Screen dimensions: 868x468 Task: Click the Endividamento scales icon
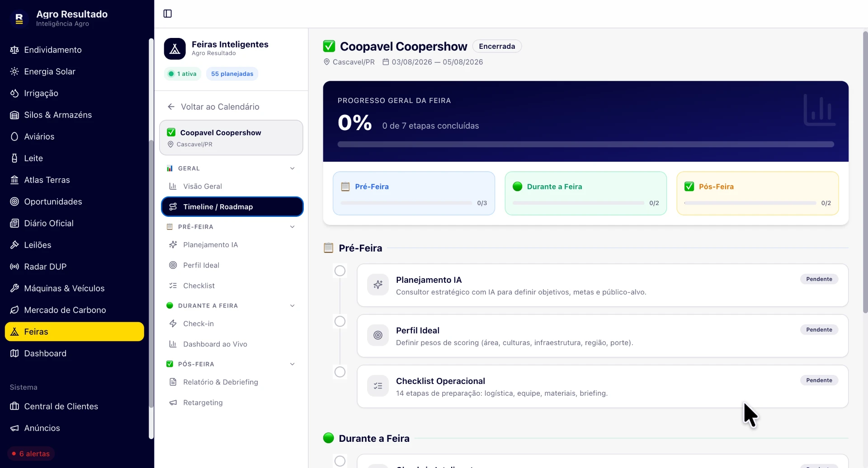[14, 50]
